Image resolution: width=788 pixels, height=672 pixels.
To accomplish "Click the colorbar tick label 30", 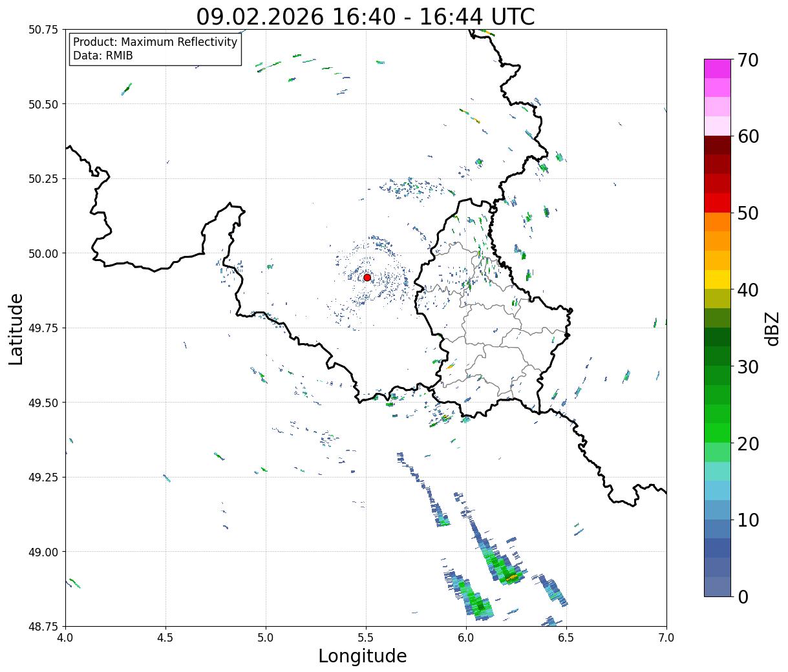I will 748,367.
